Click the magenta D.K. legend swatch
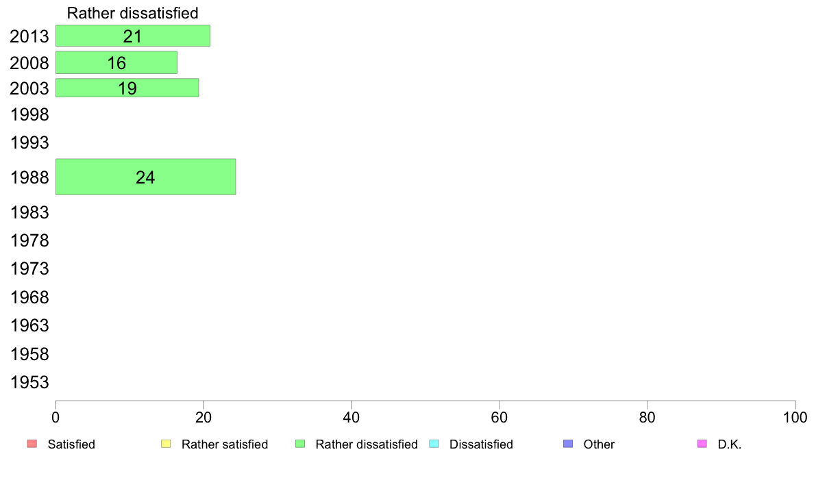The height and width of the screenshot is (504, 814). click(x=702, y=444)
